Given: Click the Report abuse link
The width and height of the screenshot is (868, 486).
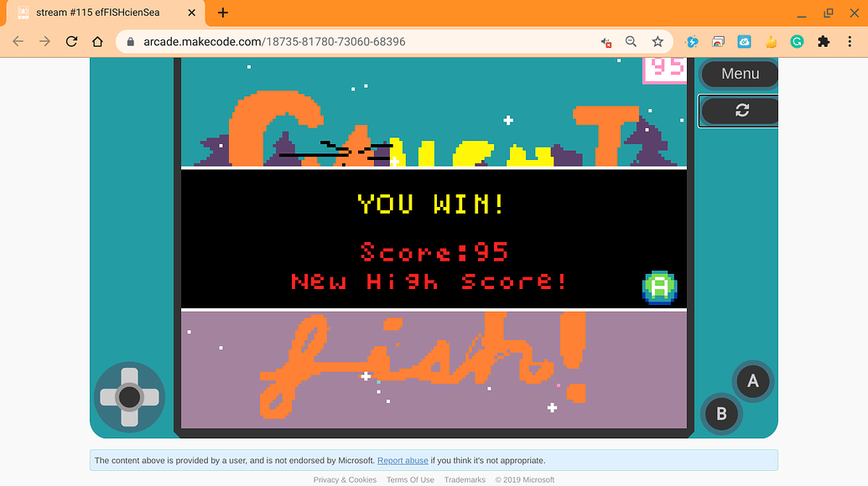Looking at the screenshot, I should click(x=403, y=460).
